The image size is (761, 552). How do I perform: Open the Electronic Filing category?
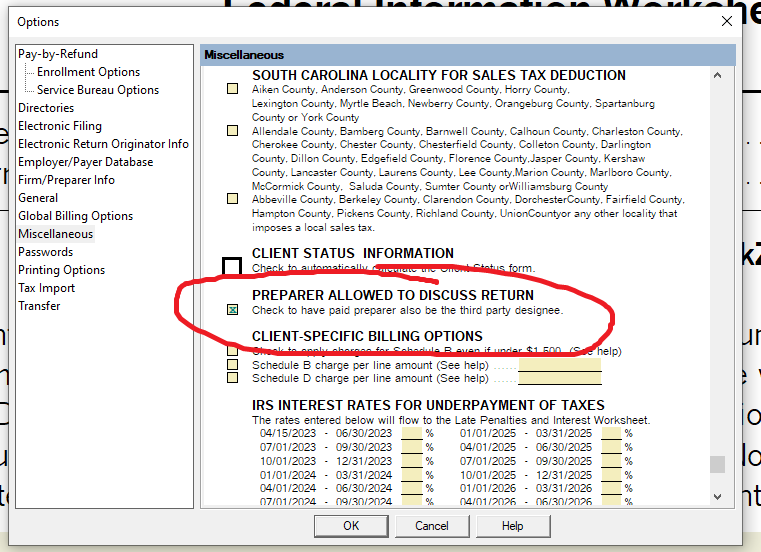coord(60,126)
